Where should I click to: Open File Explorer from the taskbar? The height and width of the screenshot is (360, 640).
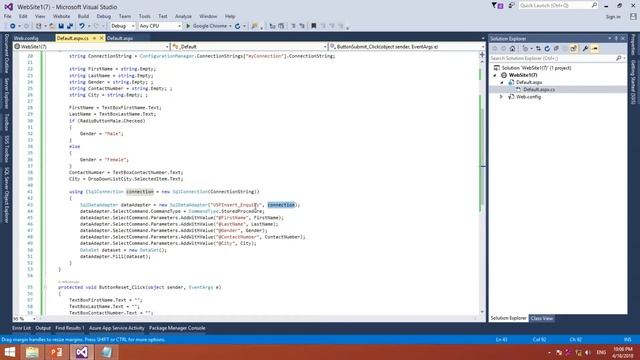coord(32,352)
